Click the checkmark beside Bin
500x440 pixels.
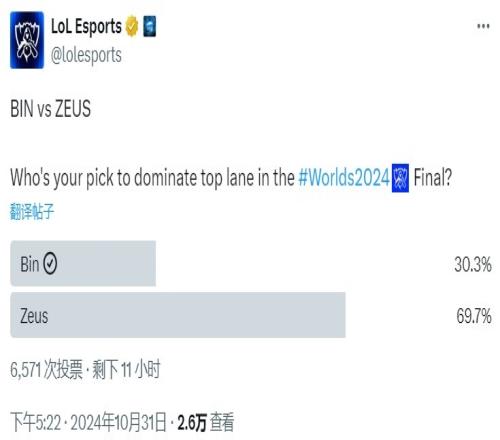50,264
